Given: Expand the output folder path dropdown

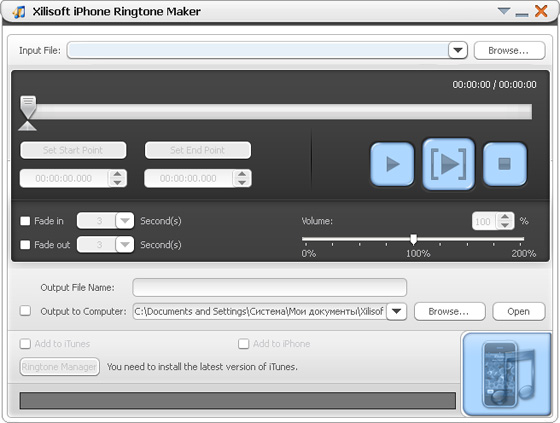Looking at the screenshot, I should 396,311.
